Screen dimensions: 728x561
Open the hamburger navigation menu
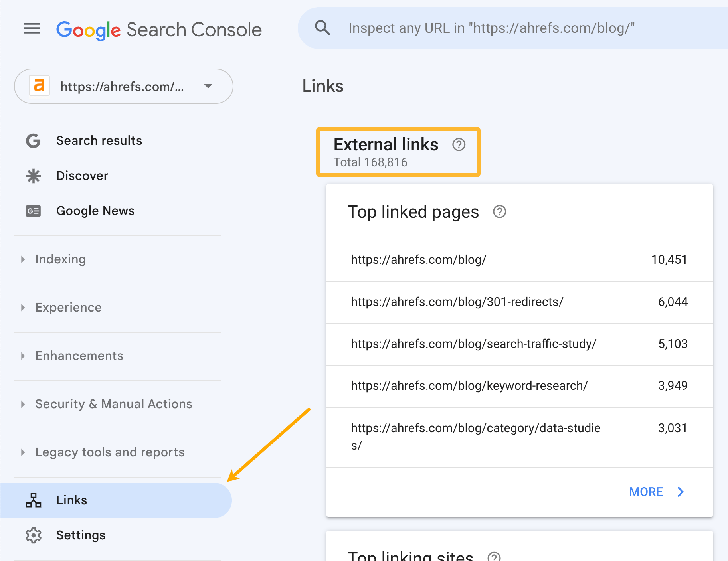[32, 28]
